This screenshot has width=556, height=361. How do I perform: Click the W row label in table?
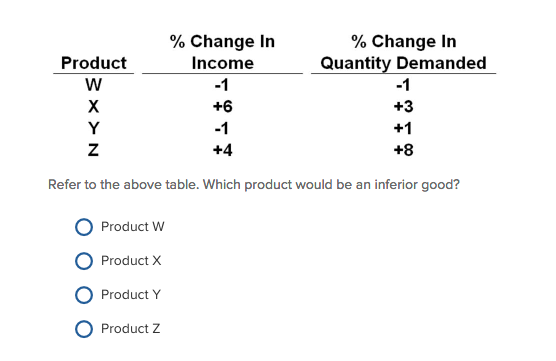coord(94,85)
